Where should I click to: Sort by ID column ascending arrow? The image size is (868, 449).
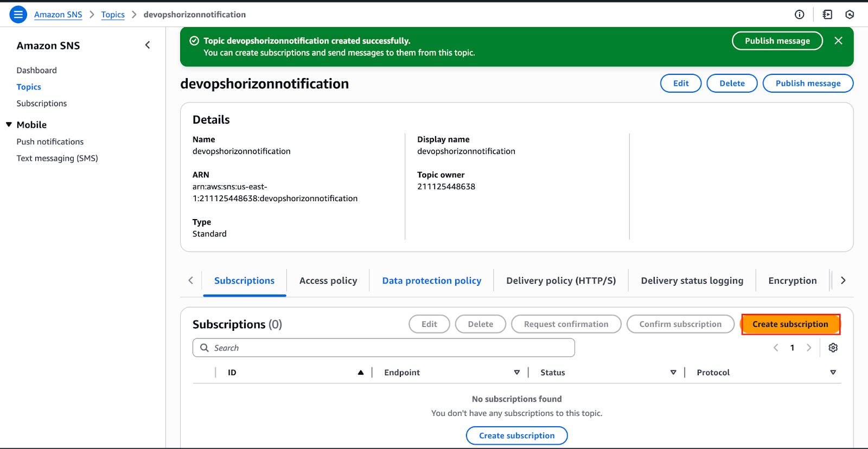pyautogui.click(x=361, y=373)
